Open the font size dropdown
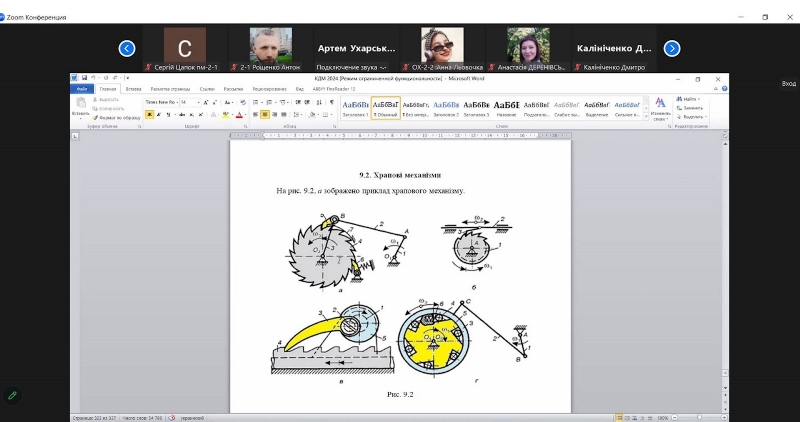 click(x=197, y=103)
